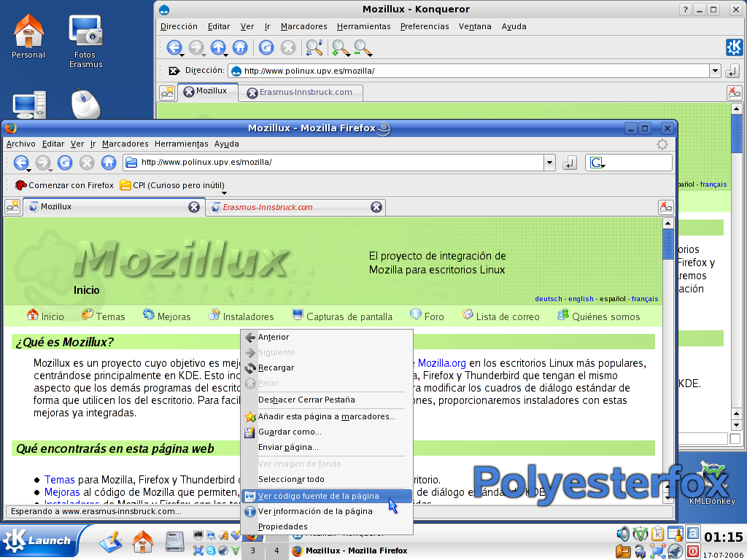The height and width of the screenshot is (560, 747).
Task: Click Konqueror home button
Action: pos(239,47)
